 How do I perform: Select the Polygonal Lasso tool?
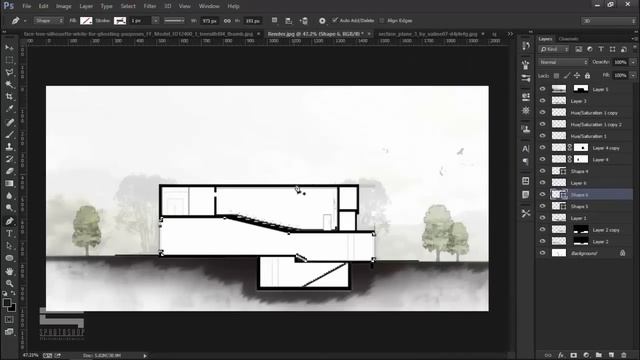9,72
